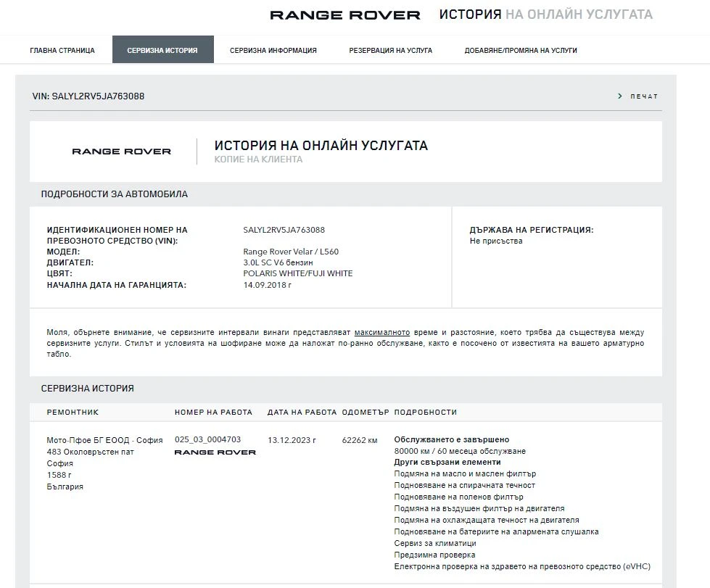Image resolution: width=710 pixels, height=588 pixels.
Task: Open the Главна страница tab
Action: pos(62,50)
